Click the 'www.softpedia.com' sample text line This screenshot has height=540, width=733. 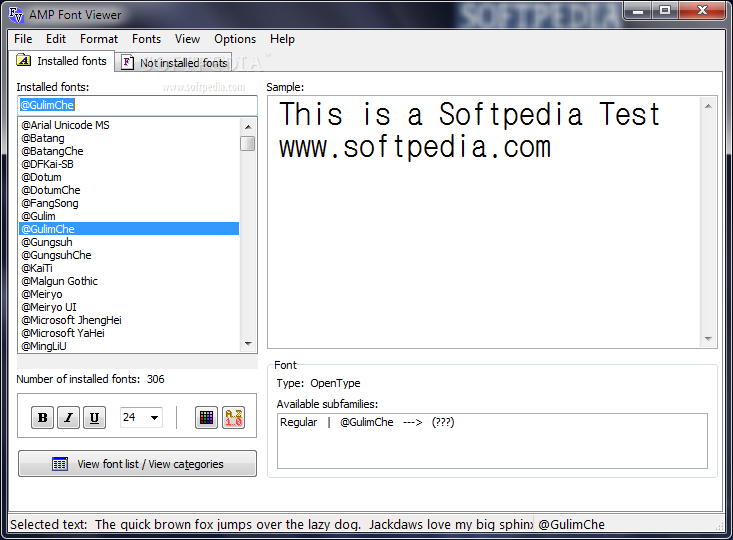(x=415, y=147)
